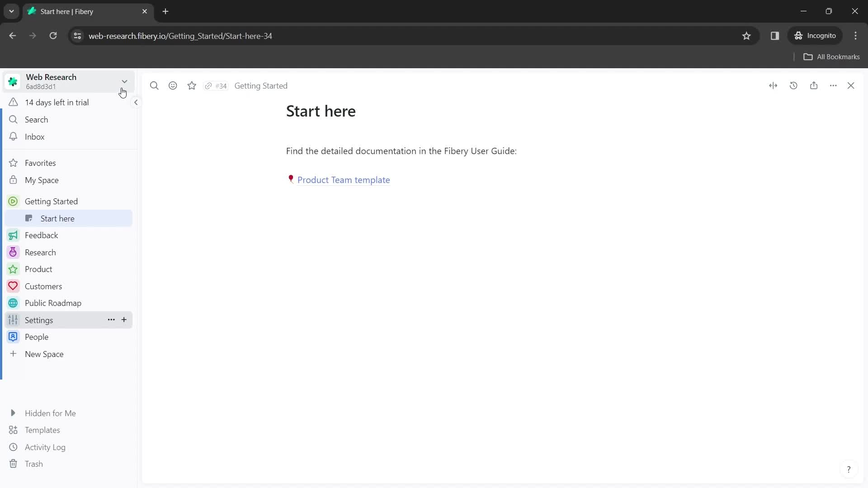Click the Favorites icon in sidebar
The image size is (868, 488).
(x=13, y=163)
